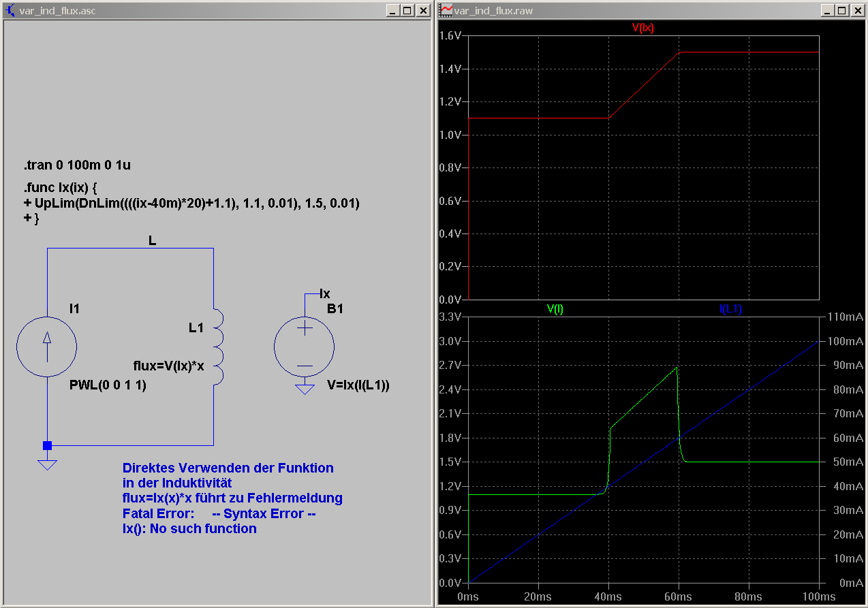Select the L1 inductor symbol
The height and width of the screenshot is (608, 868).
tap(217, 346)
